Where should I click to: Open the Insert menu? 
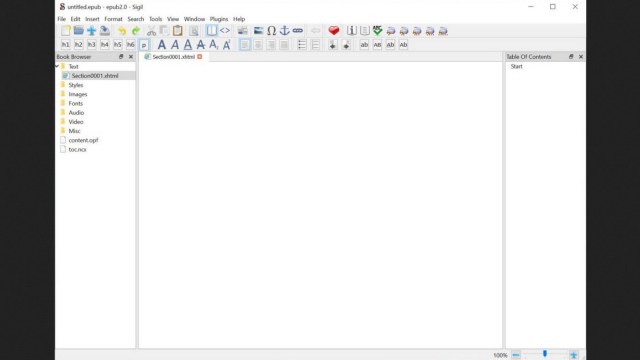(x=92, y=19)
